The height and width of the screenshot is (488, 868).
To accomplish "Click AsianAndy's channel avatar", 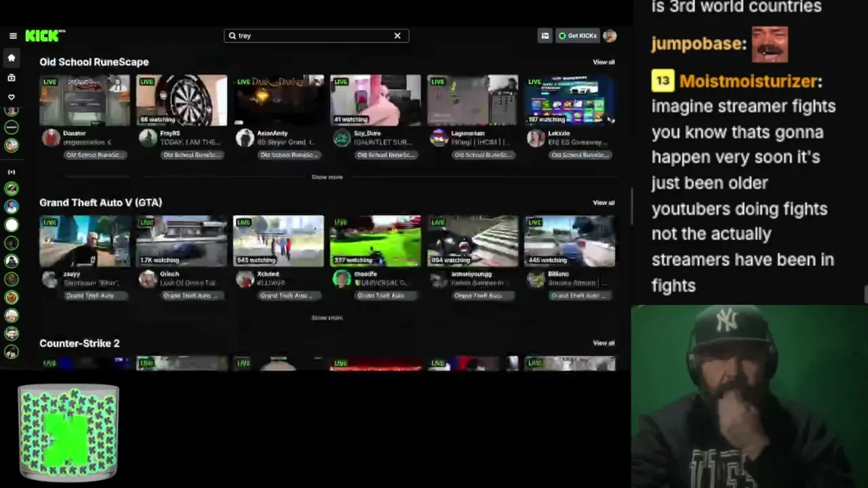I will pos(245,138).
